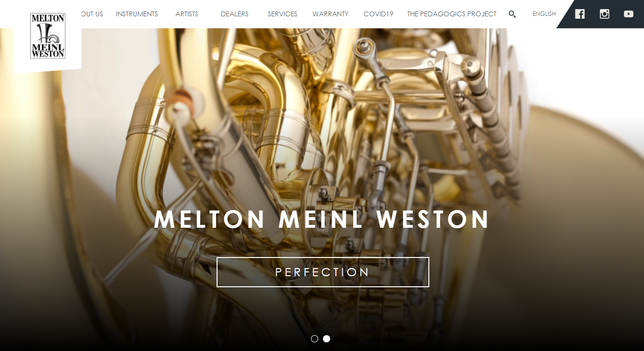The height and width of the screenshot is (351, 644).
Task: Click the search magnifier icon
Action: [512, 14]
